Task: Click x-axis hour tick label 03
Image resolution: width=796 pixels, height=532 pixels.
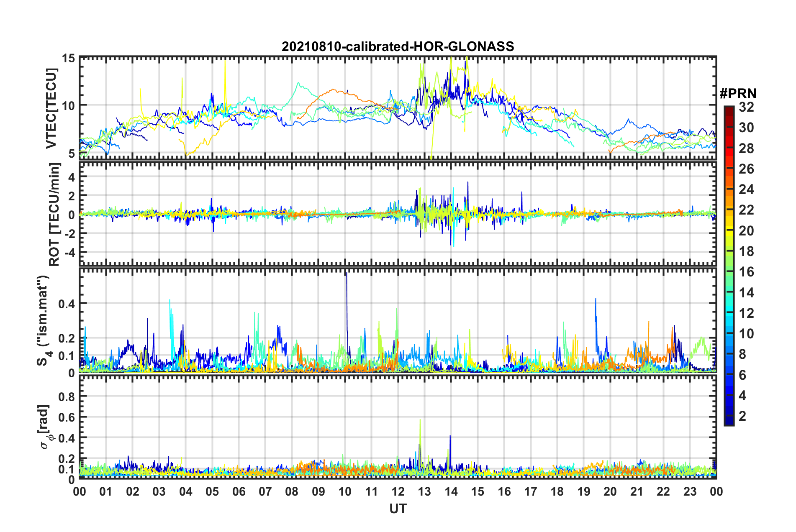Action: pos(159,491)
